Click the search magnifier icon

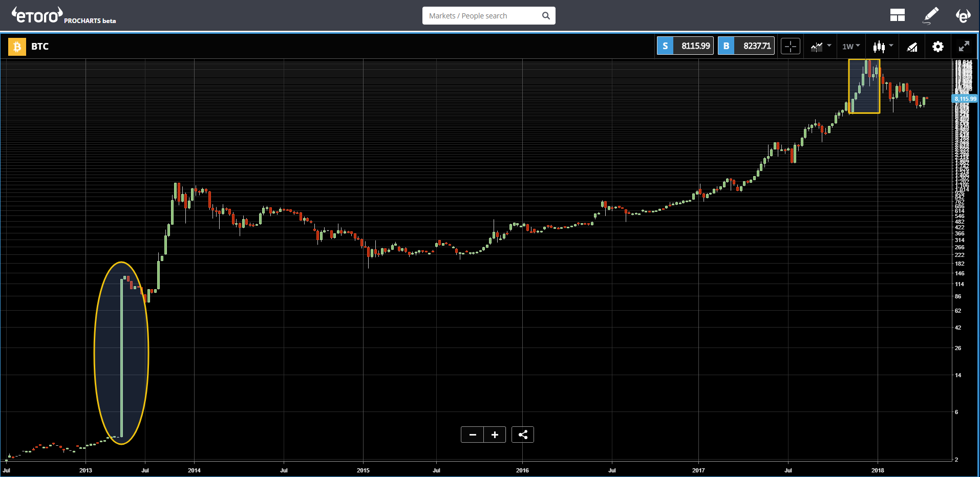pos(546,15)
